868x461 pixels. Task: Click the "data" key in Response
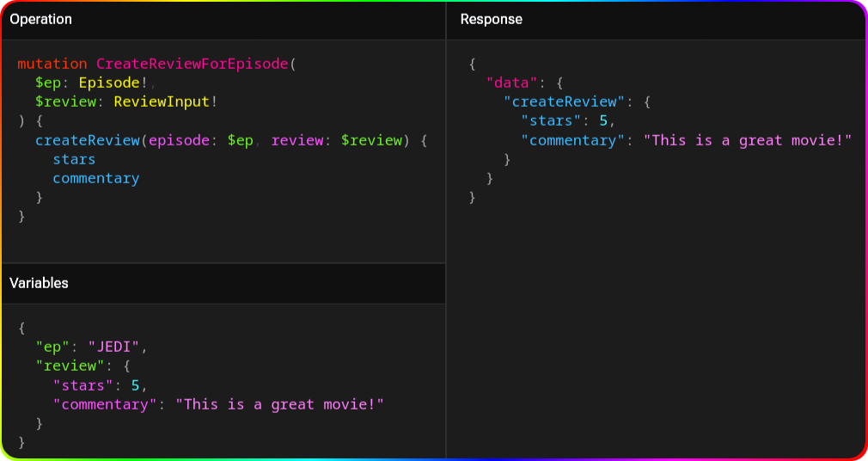512,83
